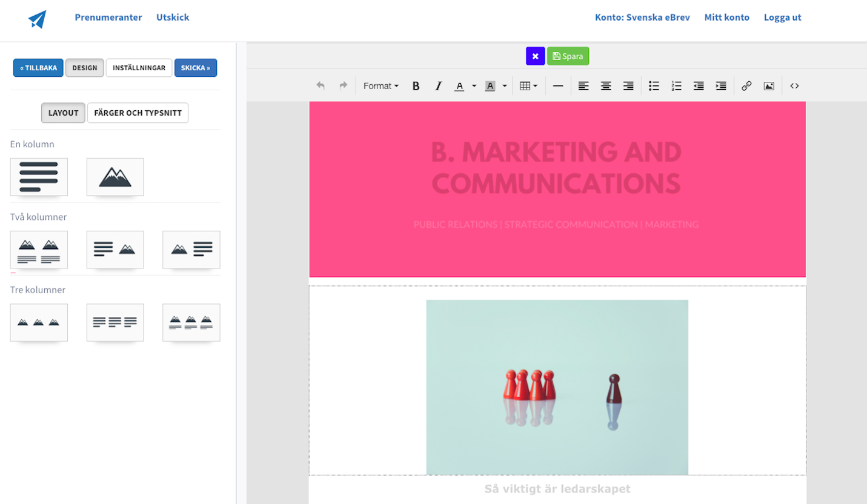Screen dimensions: 867x504
Task: Click the numbered list icon
Action: click(x=676, y=86)
